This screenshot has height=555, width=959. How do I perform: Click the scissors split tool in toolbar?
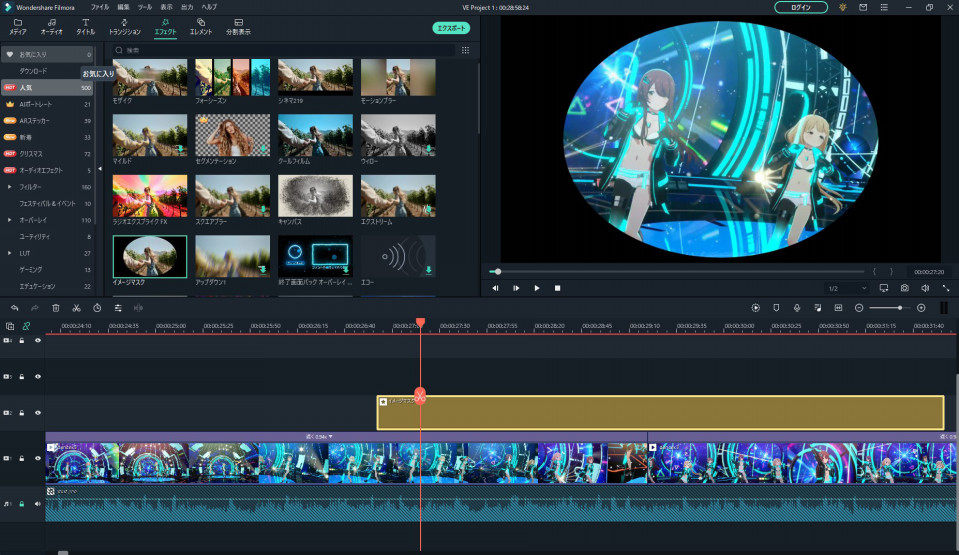pyautogui.click(x=76, y=308)
